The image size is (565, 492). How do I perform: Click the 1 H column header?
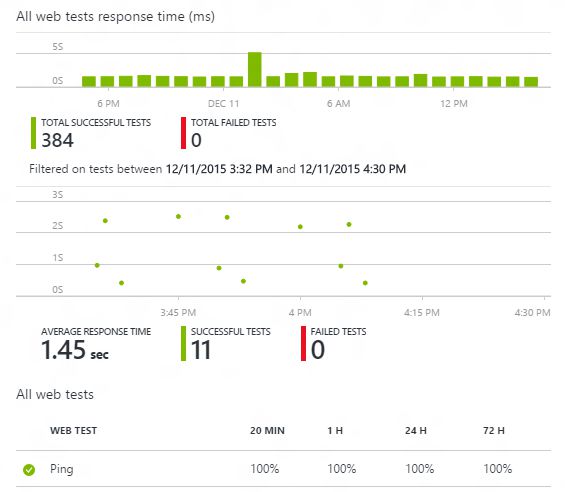coord(335,430)
